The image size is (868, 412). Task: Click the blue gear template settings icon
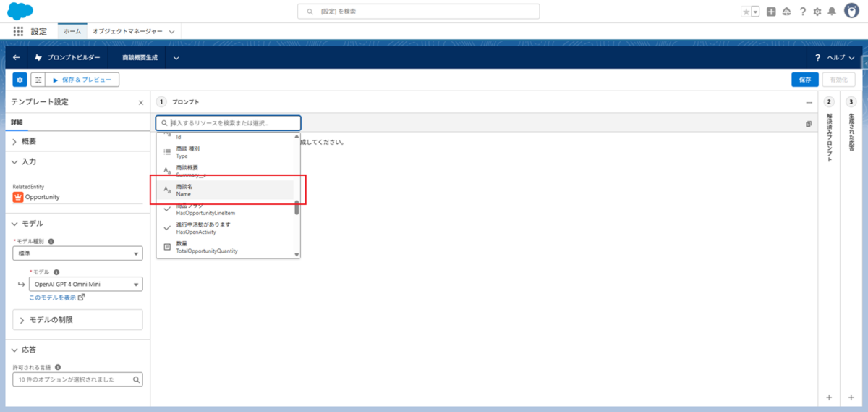click(x=20, y=80)
